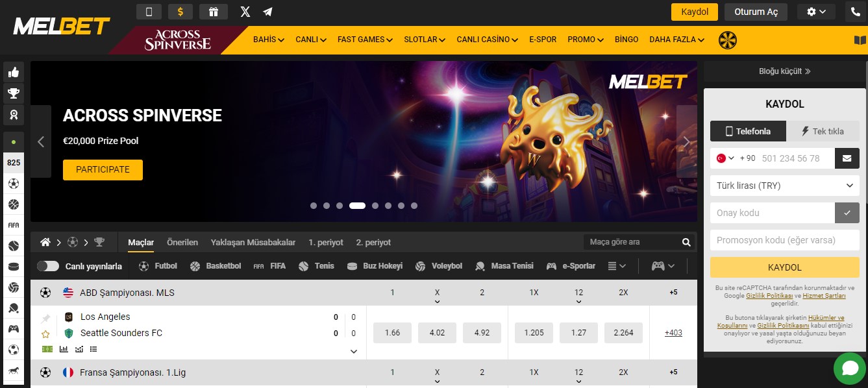Go to next banner slide arrow
The image size is (868, 388).
(687, 141)
